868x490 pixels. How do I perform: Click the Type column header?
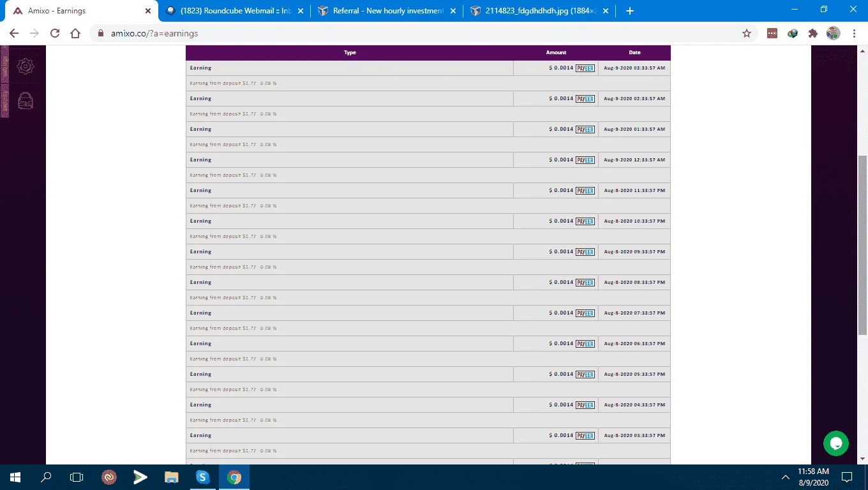pos(350,53)
